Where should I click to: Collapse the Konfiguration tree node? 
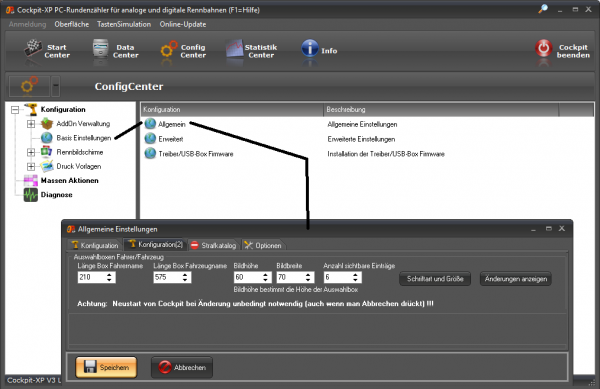point(15,110)
